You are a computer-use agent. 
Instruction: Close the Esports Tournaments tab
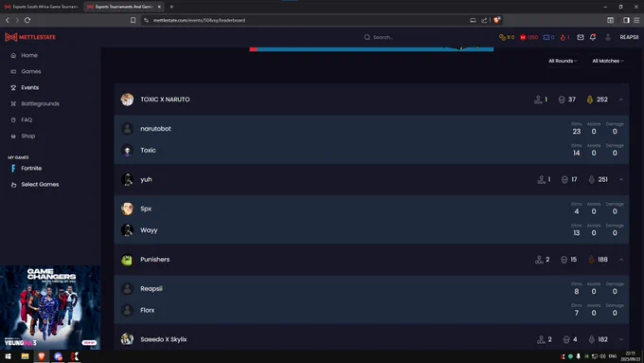tap(159, 7)
